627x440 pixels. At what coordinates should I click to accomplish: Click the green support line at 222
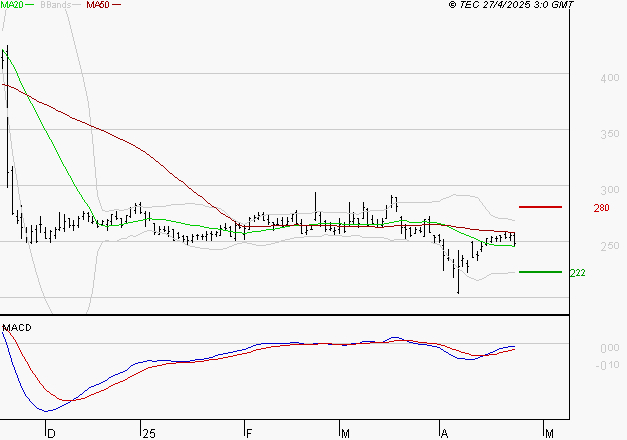541,271
